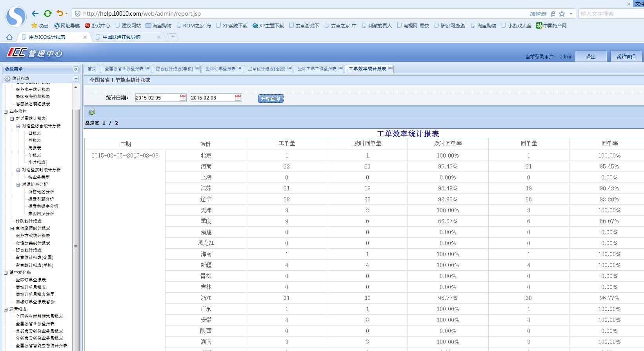Click the site security shield icon
The image size is (644, 351).
78,14
